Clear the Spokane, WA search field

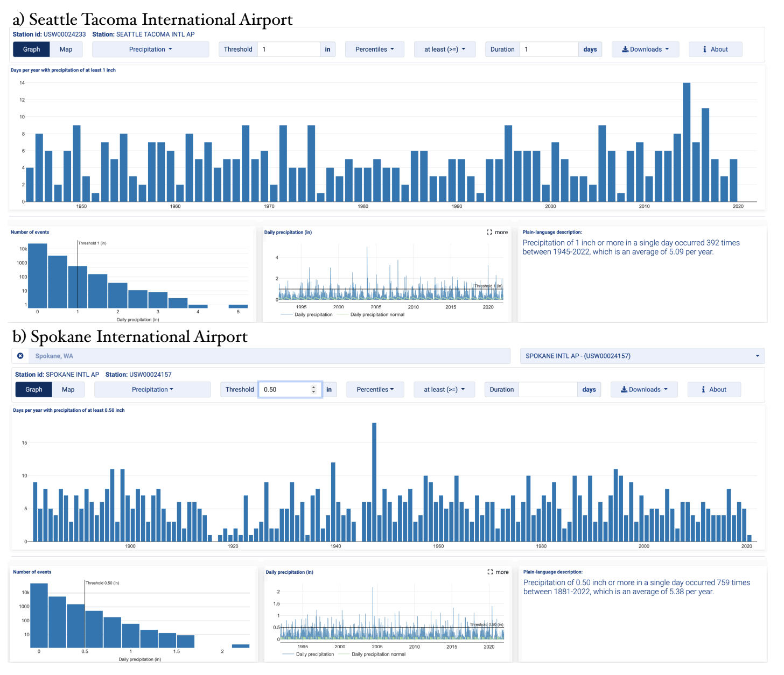(x=20, y=356)
